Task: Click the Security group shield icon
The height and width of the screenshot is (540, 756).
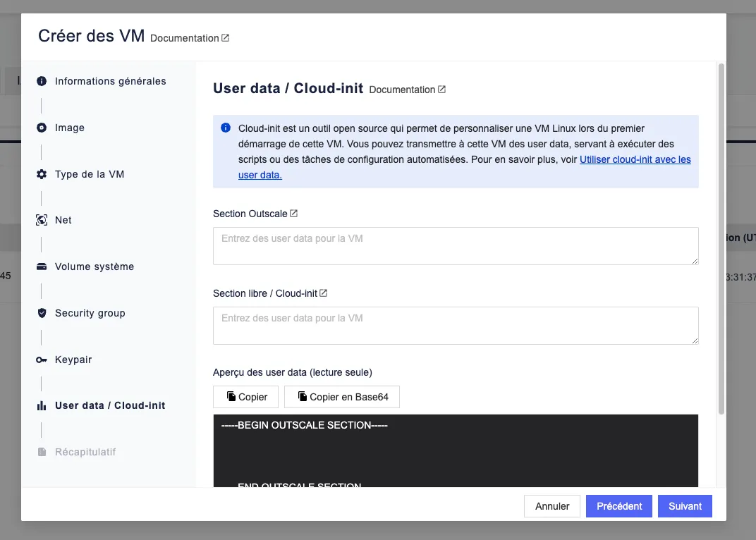Action: coord(42,313)
